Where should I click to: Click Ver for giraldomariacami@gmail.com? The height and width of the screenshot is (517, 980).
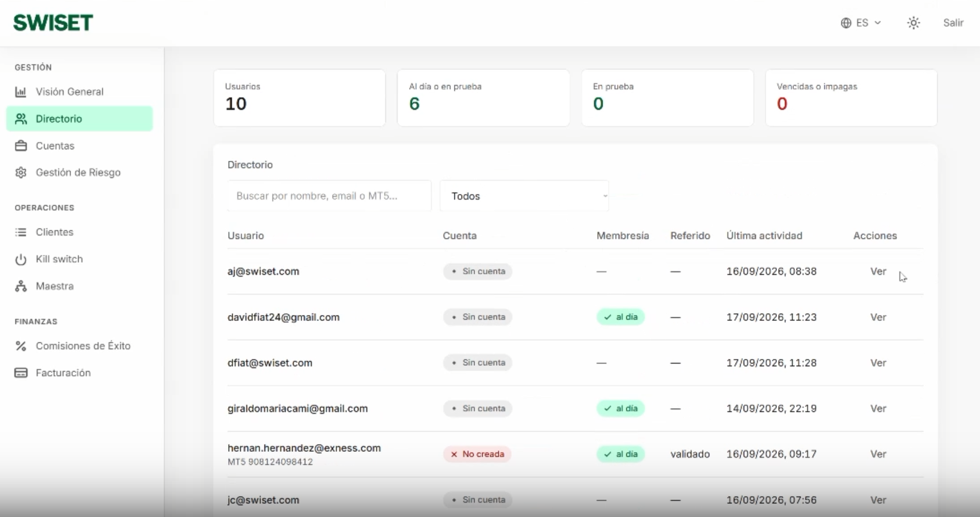coord(878,409)
